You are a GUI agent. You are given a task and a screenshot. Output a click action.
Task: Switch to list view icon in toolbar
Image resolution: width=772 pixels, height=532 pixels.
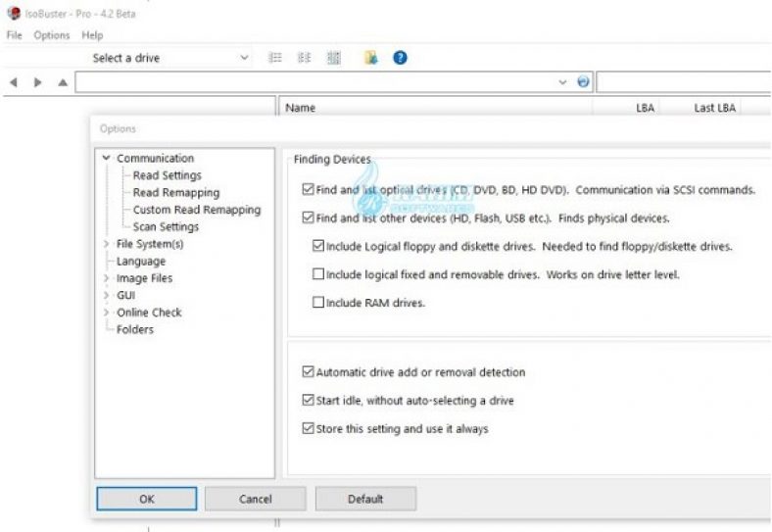pyautogui.click(x=274, y=58)
